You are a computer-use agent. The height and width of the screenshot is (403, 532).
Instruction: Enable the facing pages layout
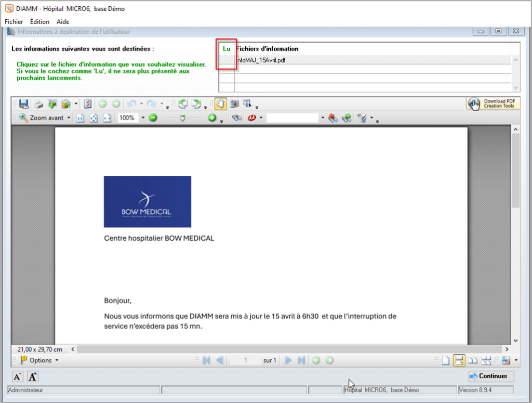click(x=473, y=360)
